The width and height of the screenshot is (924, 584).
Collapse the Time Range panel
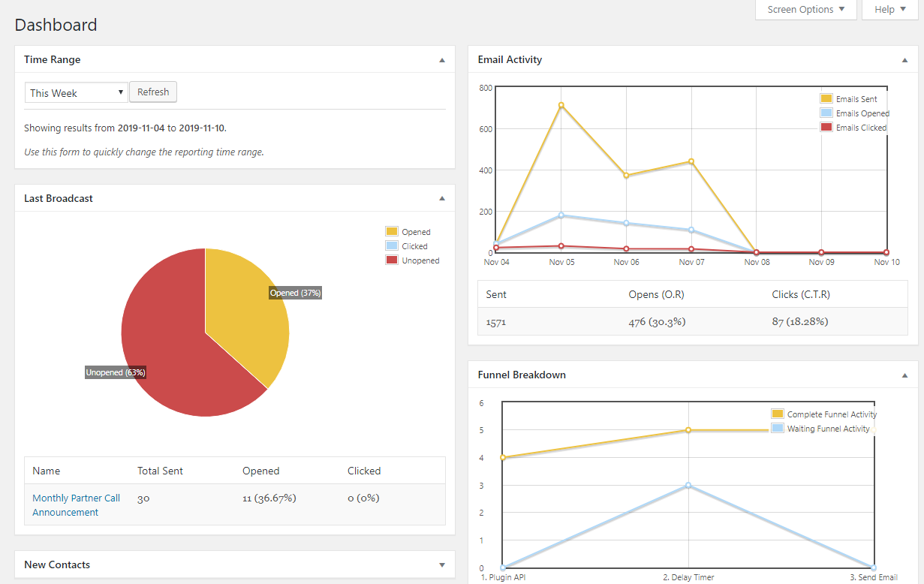coord(442,60)
